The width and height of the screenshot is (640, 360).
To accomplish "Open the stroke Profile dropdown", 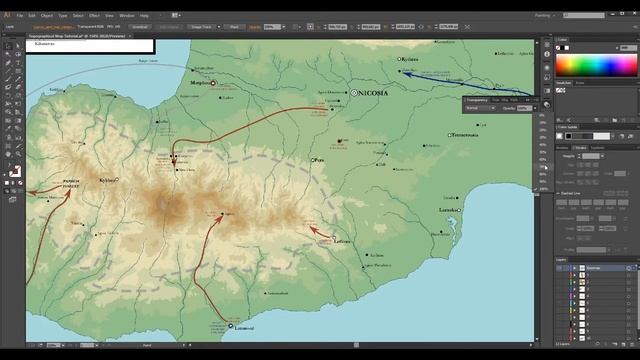I will click(x=592, y=250).
